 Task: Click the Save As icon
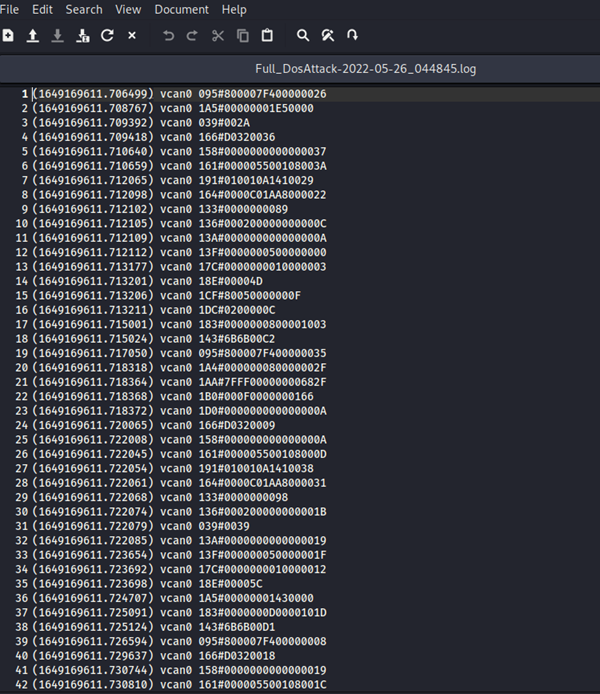pos(83,35)
